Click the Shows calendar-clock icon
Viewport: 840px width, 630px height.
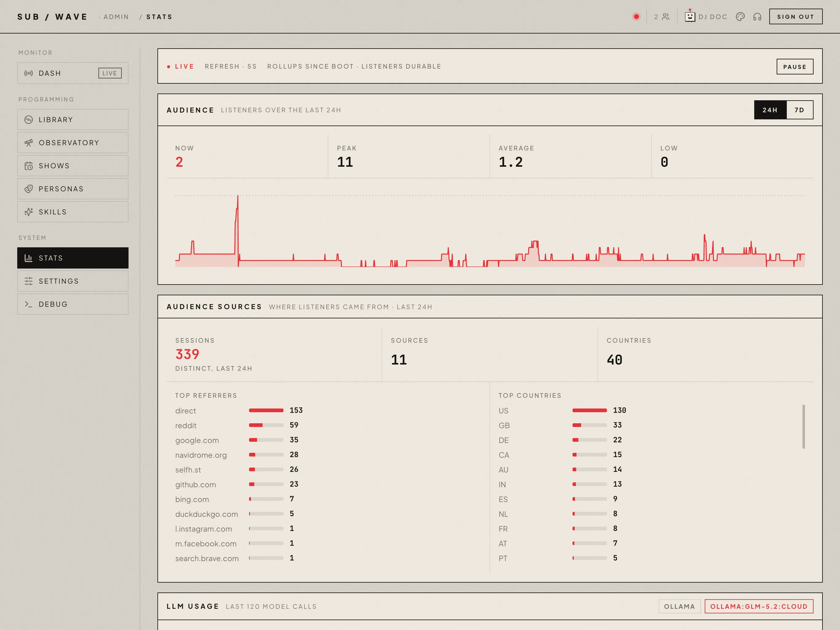pos(29,166)
